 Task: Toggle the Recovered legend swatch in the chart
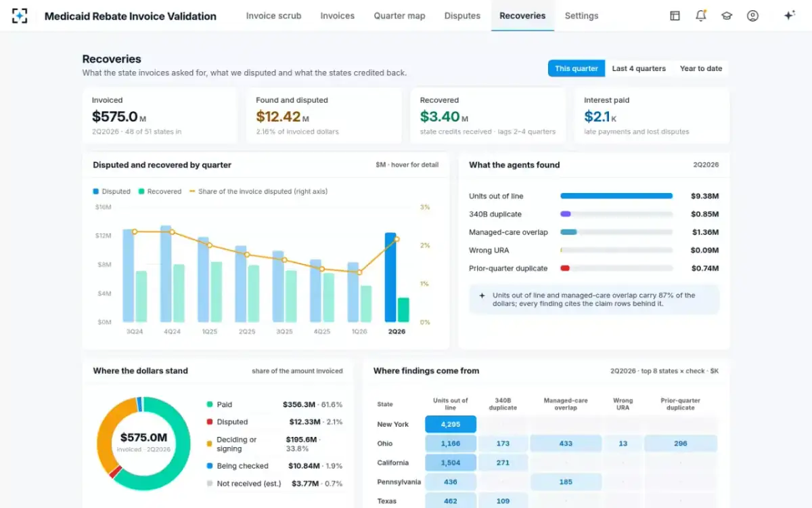click(x=141, y=192)
